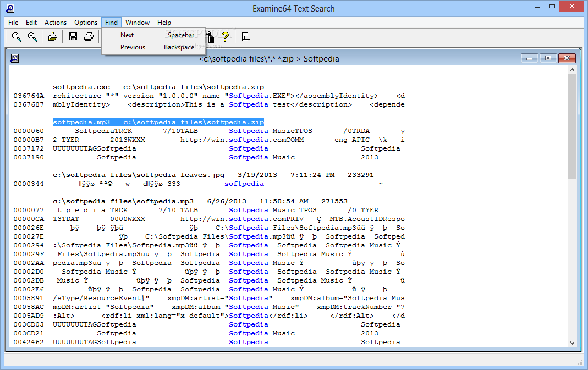Image resolution: width=588 pixels, height=370 pixels.
Task: Click offset 00058AC
Action: point(29,307)
